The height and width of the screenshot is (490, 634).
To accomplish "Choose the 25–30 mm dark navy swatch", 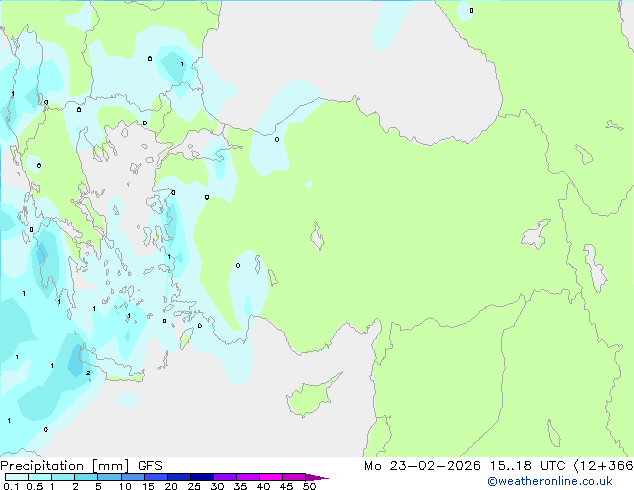I will coord(201,477).
